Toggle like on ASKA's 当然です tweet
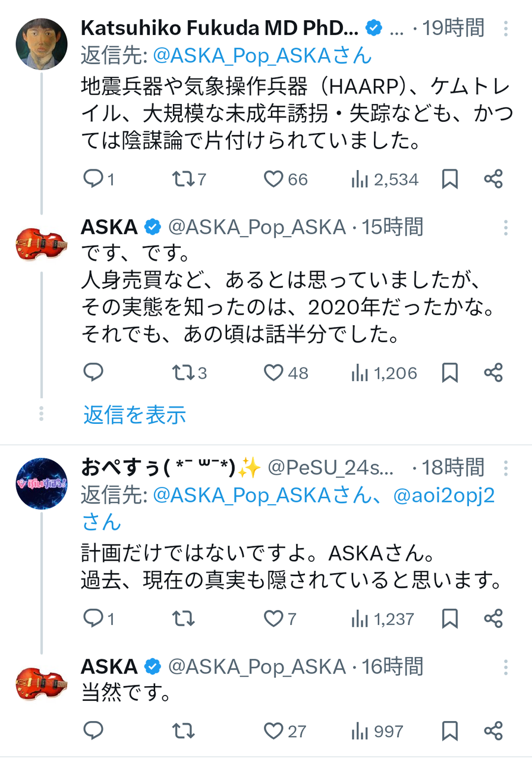532x761 pixels. (x=275, y=731)
